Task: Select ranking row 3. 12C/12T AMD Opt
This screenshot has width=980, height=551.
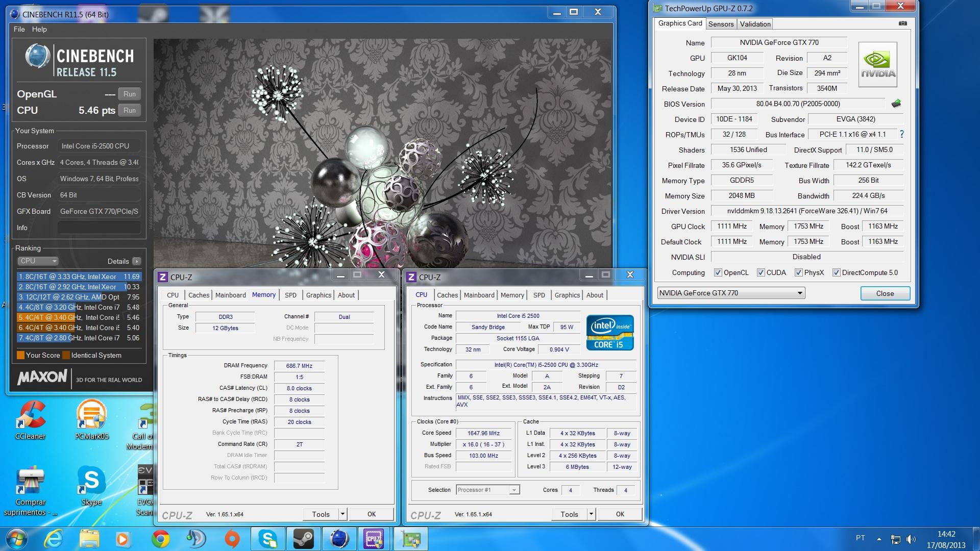Action: [79, 297]
